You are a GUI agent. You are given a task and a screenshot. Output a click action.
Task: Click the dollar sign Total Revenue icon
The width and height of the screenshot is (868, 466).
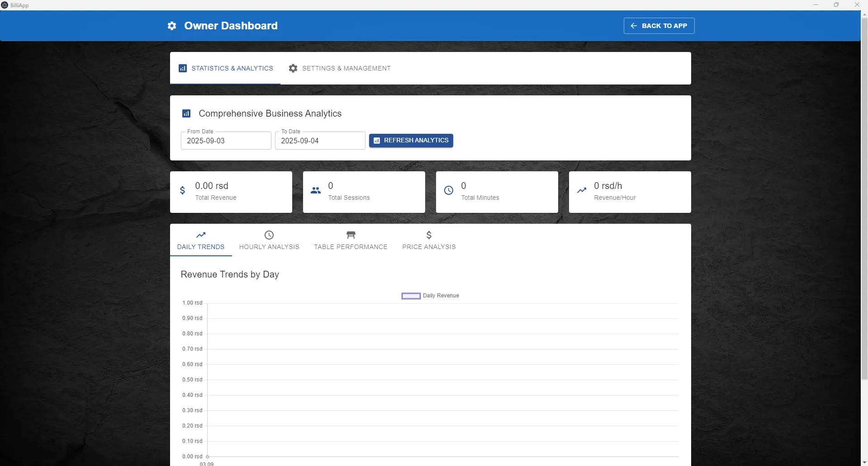click(x=182, y=191)
